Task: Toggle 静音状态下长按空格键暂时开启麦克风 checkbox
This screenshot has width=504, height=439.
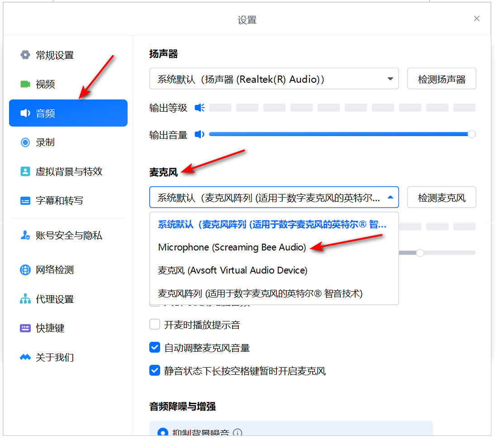Action: pos(155,371)
